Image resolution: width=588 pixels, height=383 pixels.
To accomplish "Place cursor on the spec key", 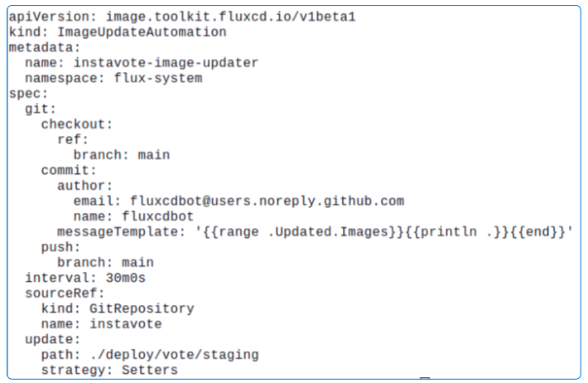I will tap(25, 94).
